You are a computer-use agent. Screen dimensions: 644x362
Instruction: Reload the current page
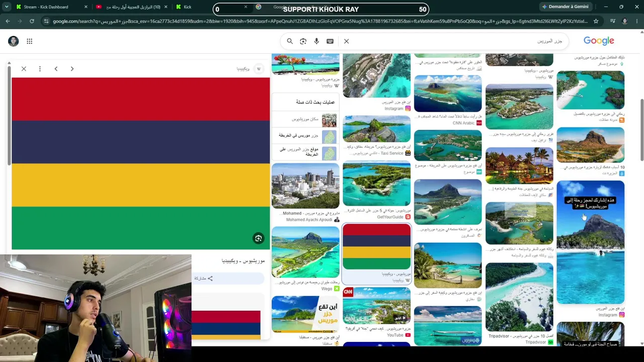coord(32,21)
